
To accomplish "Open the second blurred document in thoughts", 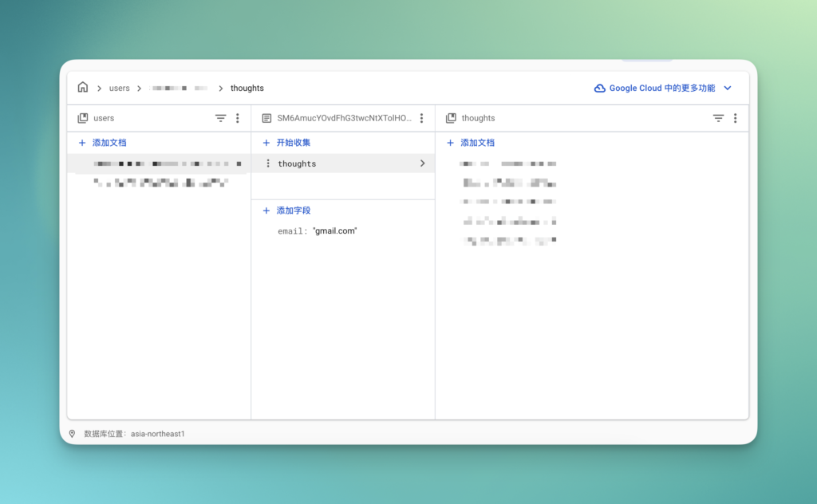I will click(x=510, y=183).
